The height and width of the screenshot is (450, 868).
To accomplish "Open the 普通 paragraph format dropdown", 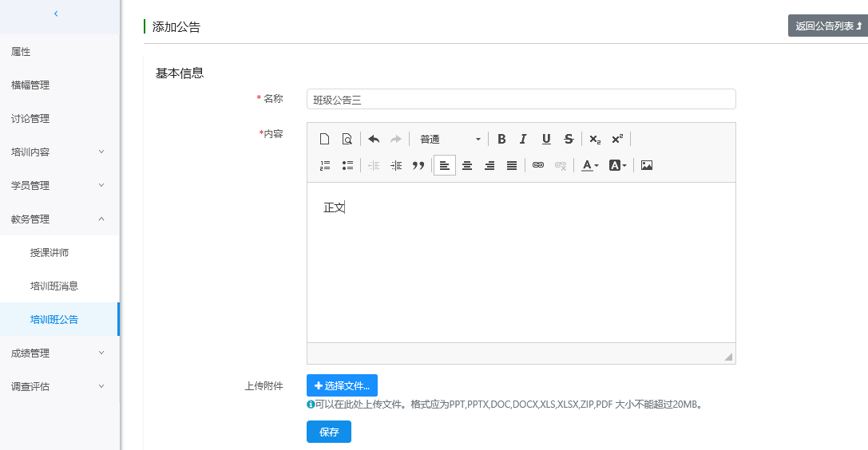I will [450, 139].
